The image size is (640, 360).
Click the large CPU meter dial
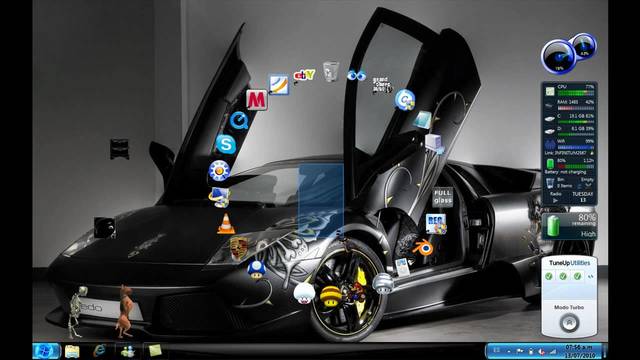point(558,57)
